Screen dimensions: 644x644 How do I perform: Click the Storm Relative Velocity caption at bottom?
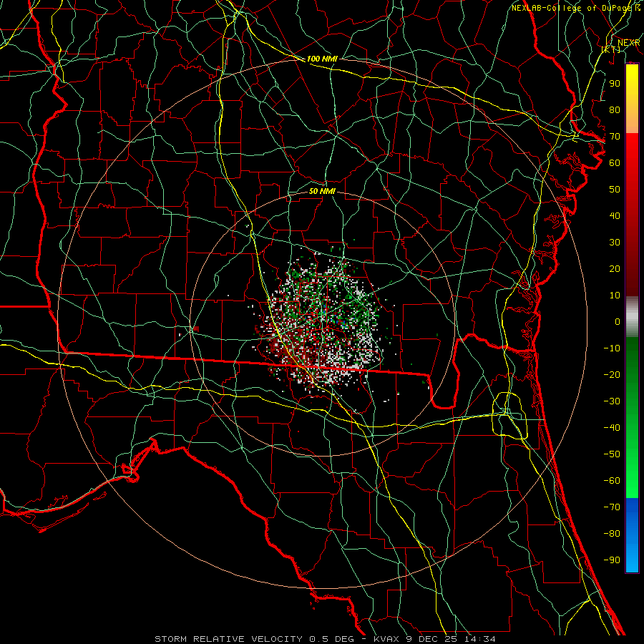[325, 639]
